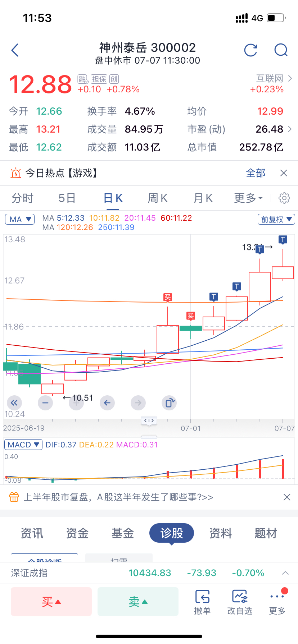Select the 诊股 diagnosis tab
298x644 pixels.
172,533
